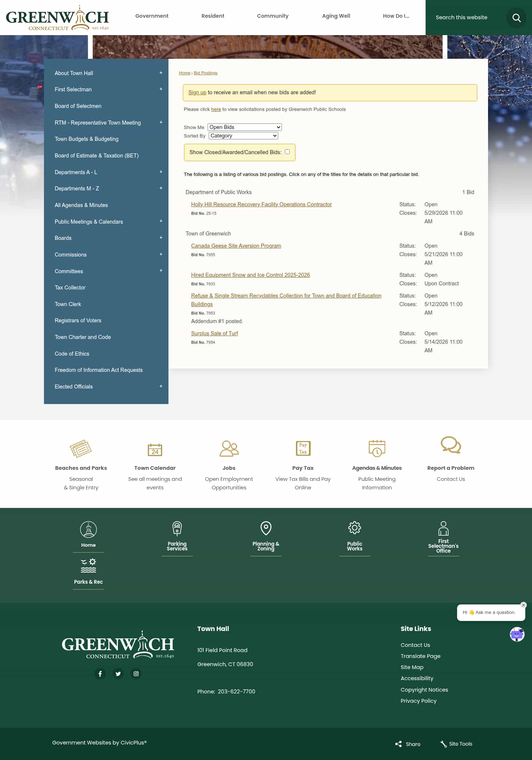The width and height of the screenshot is (532, 760).
Task: Open the Beaches and Parks ticket icon
Action: pos(81,449)
